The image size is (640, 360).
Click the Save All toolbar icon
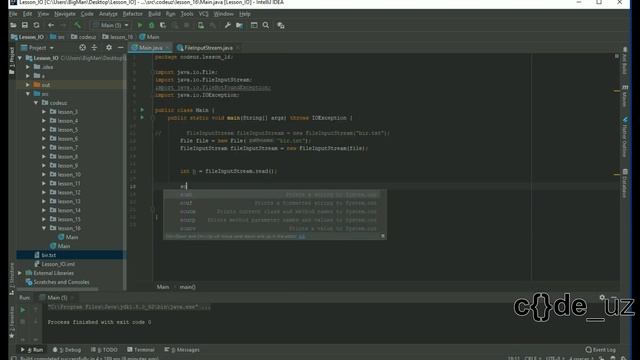[25, 25]
